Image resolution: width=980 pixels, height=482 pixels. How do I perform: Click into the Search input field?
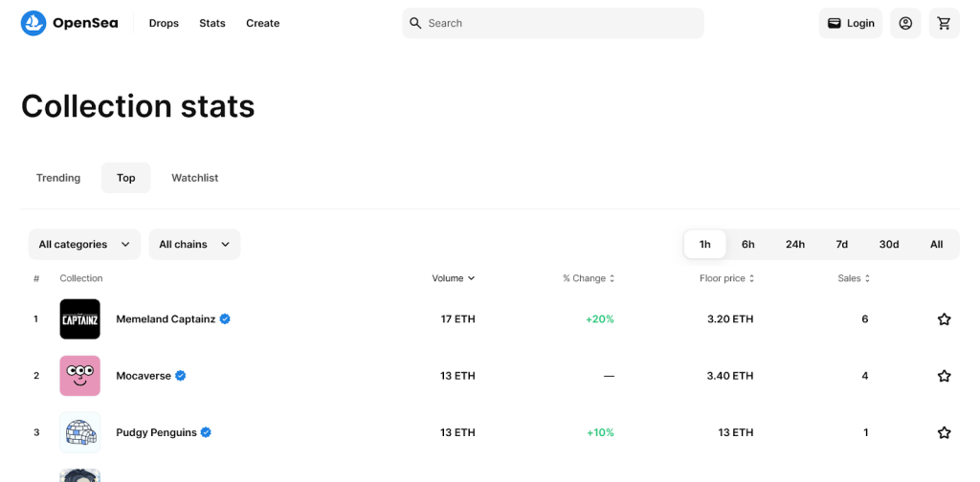point(560,23)
